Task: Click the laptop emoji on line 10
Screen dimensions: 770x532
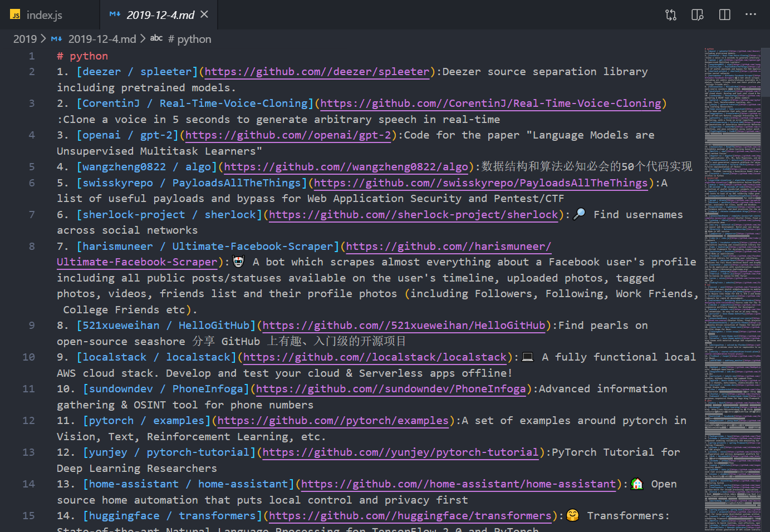Action: click(528, 357)
